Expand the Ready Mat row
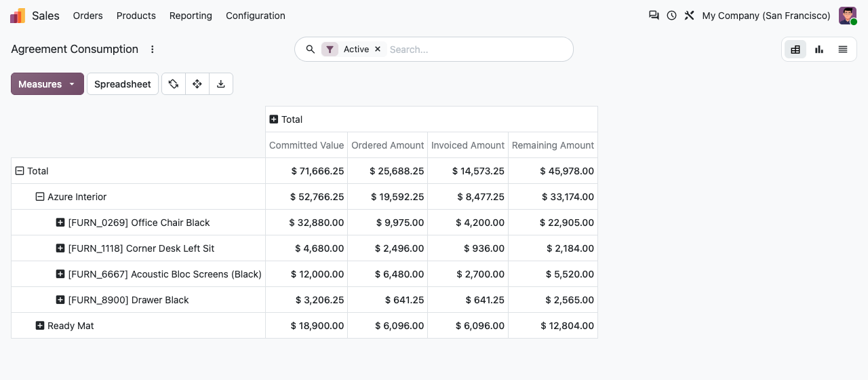This screenshot has height=380, width=868. (40, 326)
